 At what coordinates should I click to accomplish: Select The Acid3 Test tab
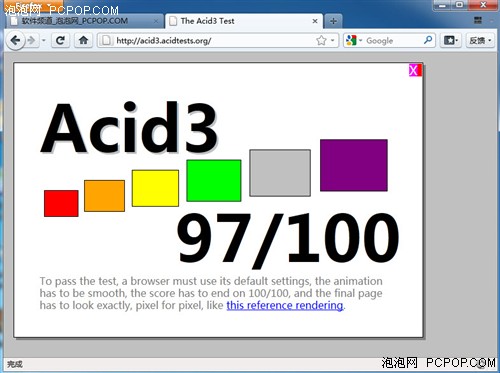click(244, 21)
